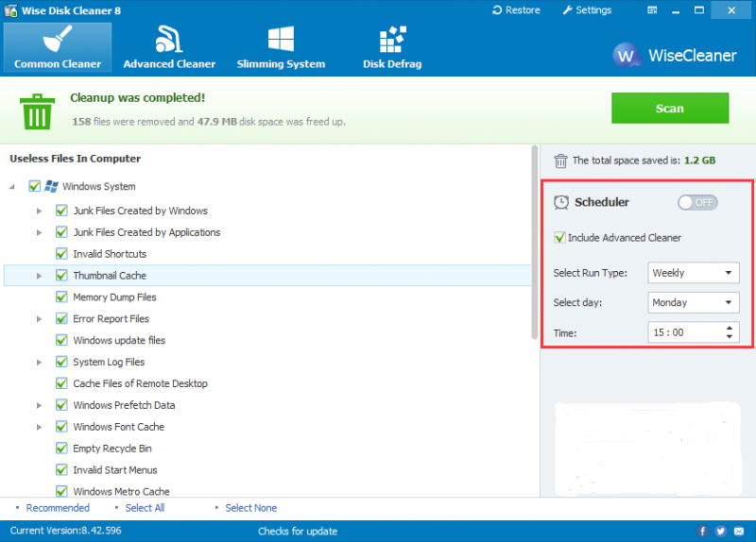Click the email envelope icon in status bar
The width and height of the screenshot is (756, 542).
pos(739,531)
